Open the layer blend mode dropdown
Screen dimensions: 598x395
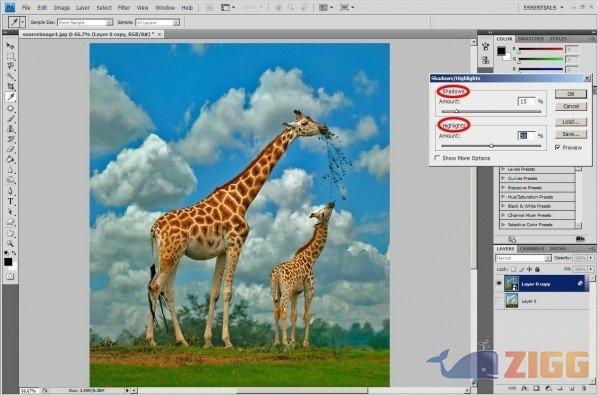pos(523,258)
